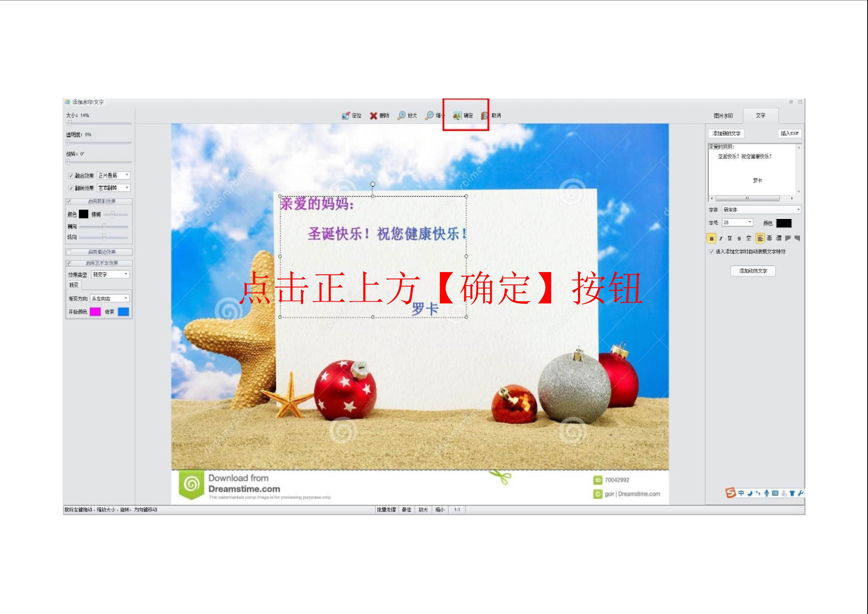Screen dimensions: 868x614
Task: Click the rotation handle above the text box
Action: pyautogui.click(x=373, y=184)
